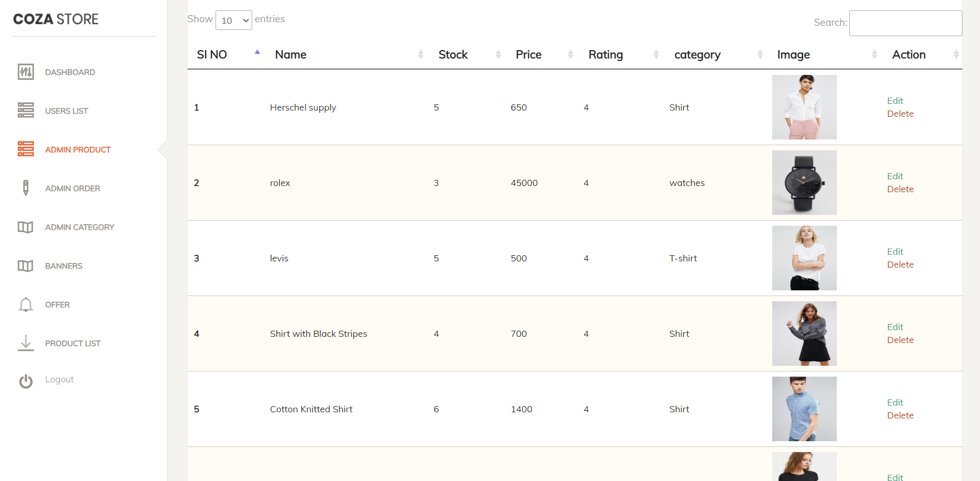
Task: Click the Product List download icon
Action: (x=25, y=343)
